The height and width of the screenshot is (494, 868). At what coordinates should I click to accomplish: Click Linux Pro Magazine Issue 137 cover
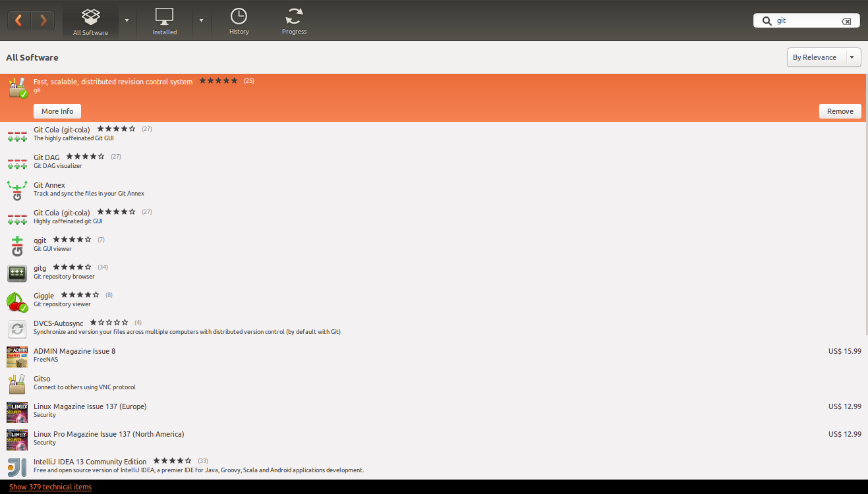(x=17, y=439)
